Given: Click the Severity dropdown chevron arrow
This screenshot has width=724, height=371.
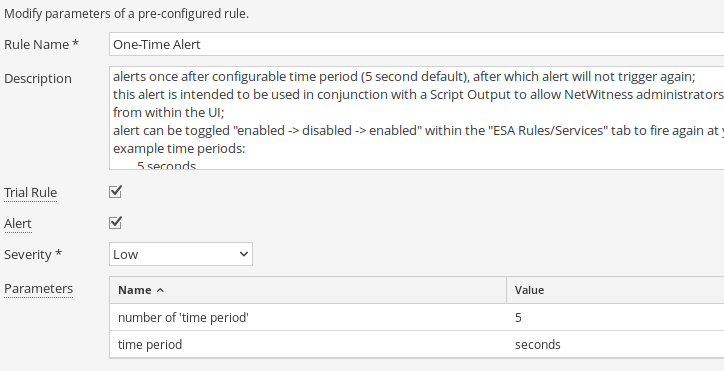Looking at the screenshot, I should pos(244,254).
